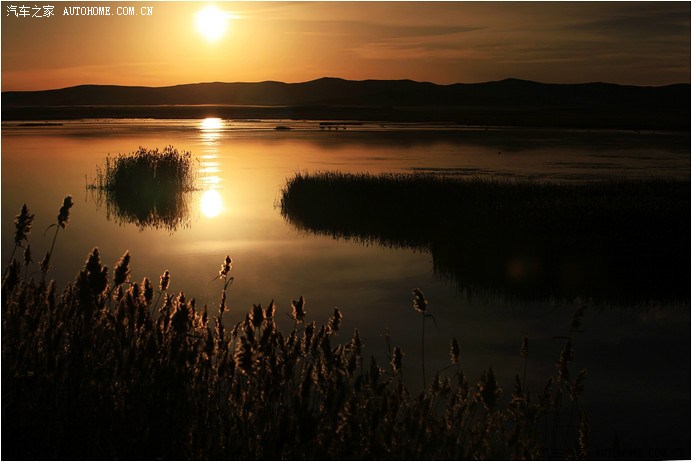The image size is (692, 462).
Task: Click the lower bright sun reflection on water
Action: [x=211, y=203]
